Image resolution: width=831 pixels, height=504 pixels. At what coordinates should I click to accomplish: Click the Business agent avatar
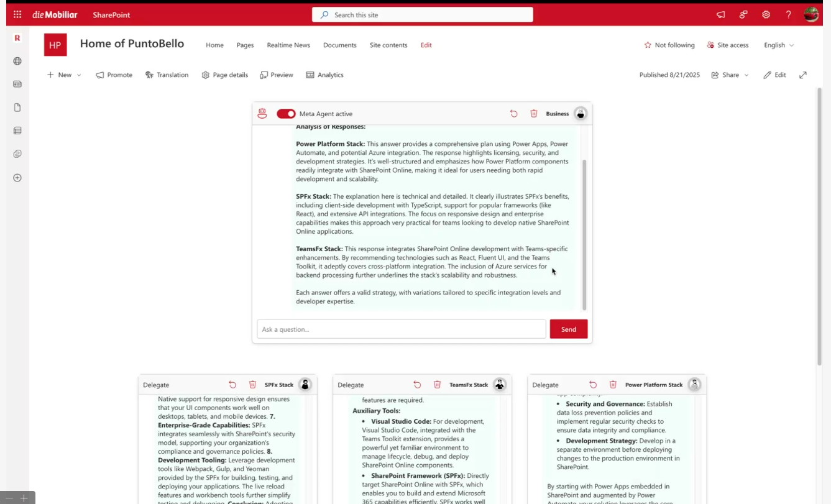point(581,114)
